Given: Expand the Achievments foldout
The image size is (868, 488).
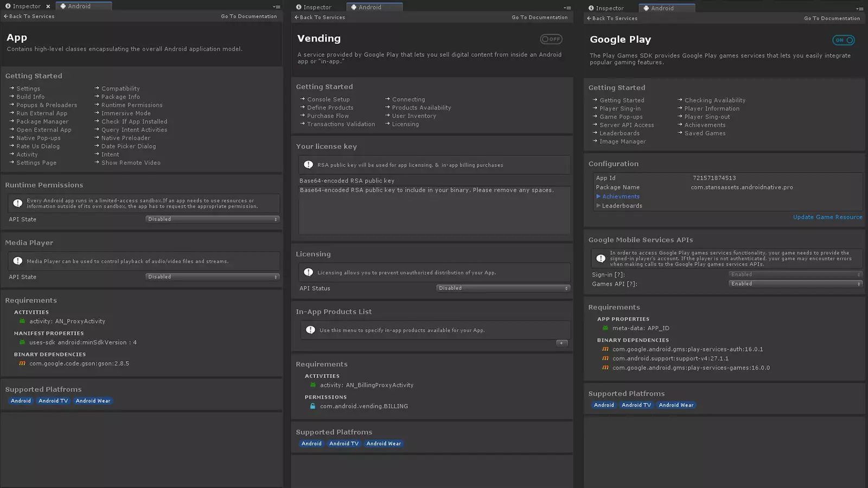Looking at the screenshot, I should [x=598, y=196].
